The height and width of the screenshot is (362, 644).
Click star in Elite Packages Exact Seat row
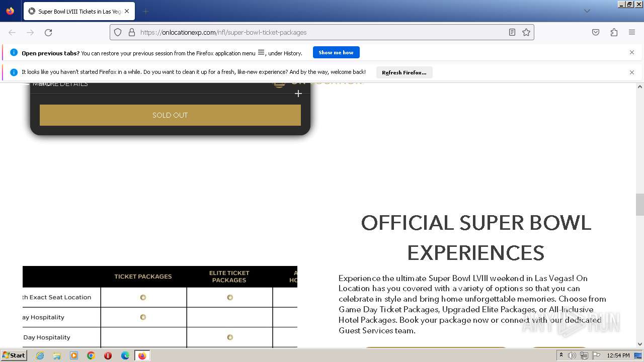click(230, 298)
